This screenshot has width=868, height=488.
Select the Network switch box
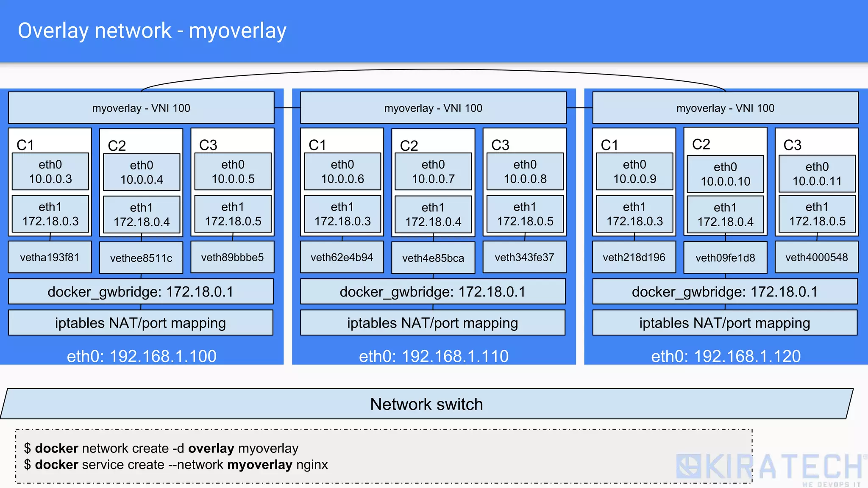426,404
